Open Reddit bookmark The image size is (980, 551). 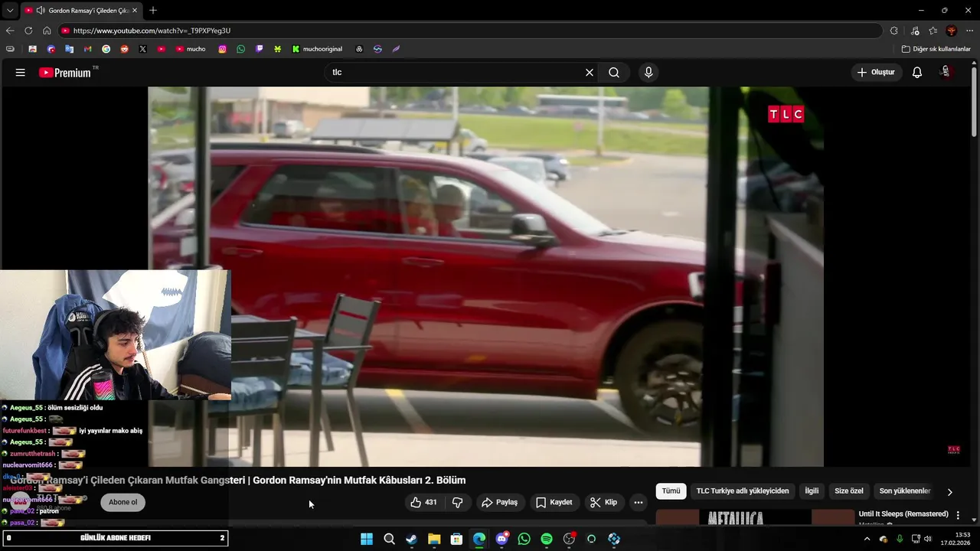point(124,49)
